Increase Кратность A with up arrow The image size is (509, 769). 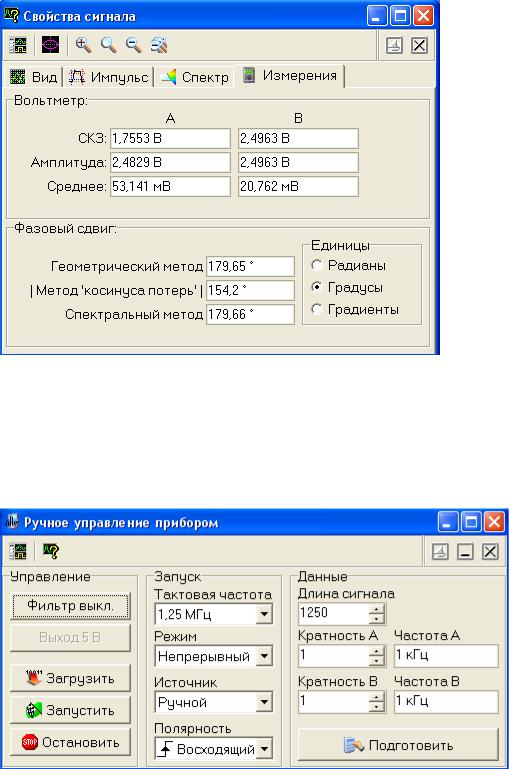[376, 651]
